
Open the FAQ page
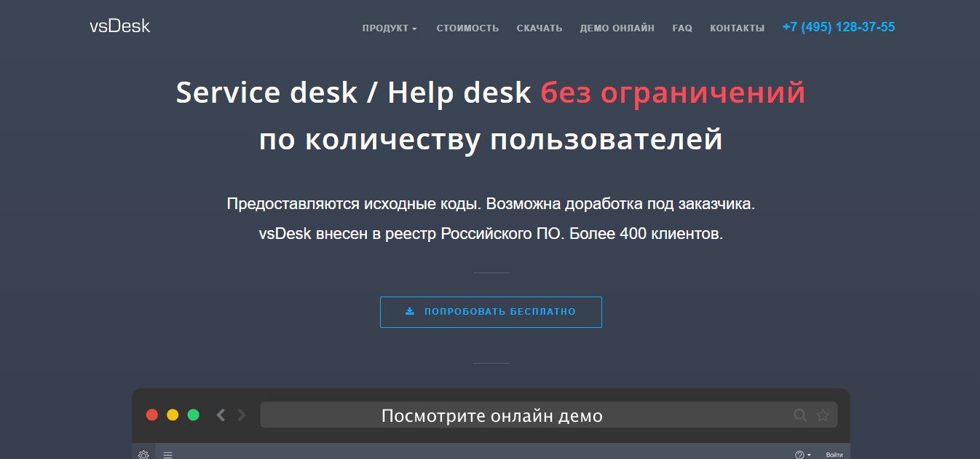pyautogui.click(x=682, y=28)
